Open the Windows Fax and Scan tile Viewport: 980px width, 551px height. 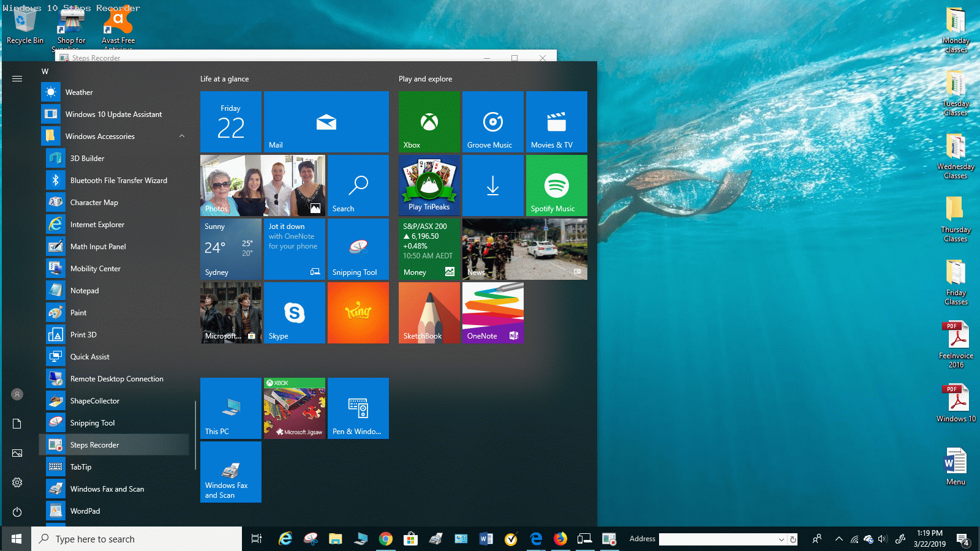tap(231, 472)
